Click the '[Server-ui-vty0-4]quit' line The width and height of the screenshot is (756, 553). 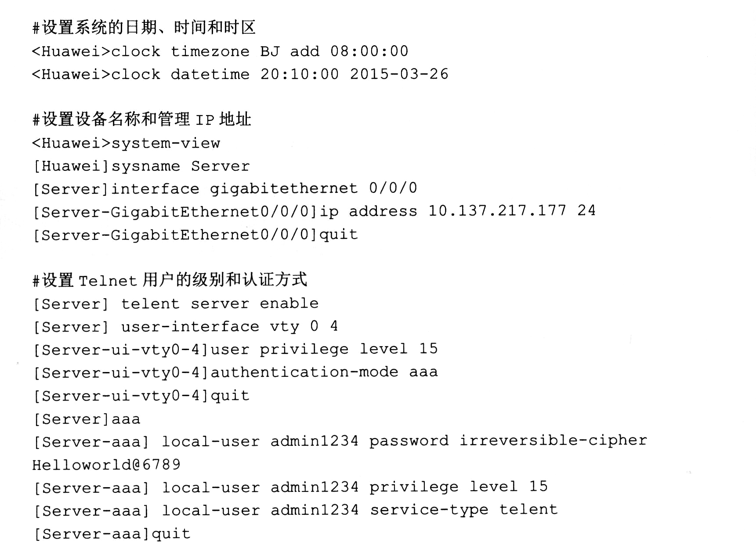point(141,396)
